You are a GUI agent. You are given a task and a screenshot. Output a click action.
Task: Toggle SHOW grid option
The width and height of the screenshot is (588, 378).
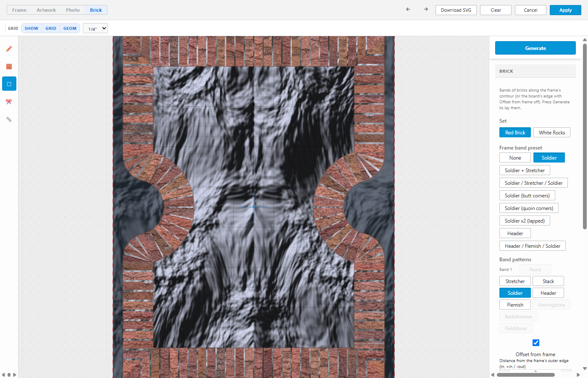(x=31, y=29)
